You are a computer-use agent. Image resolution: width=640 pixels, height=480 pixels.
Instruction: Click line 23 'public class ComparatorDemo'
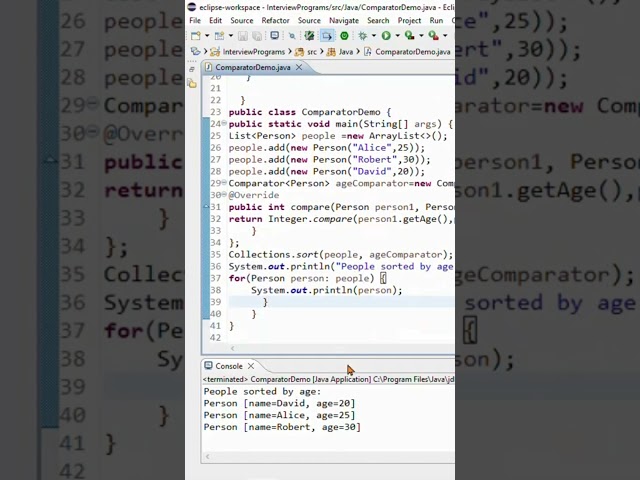pos(310,112)
